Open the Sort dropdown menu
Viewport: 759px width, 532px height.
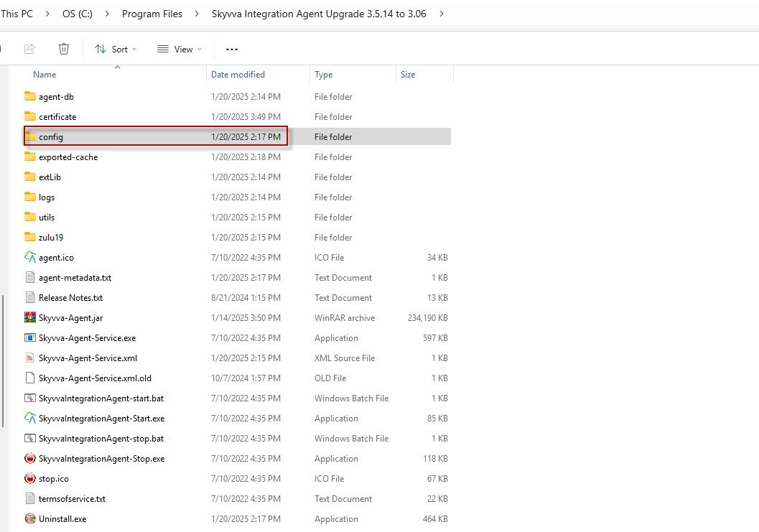(x=116, y=49)
